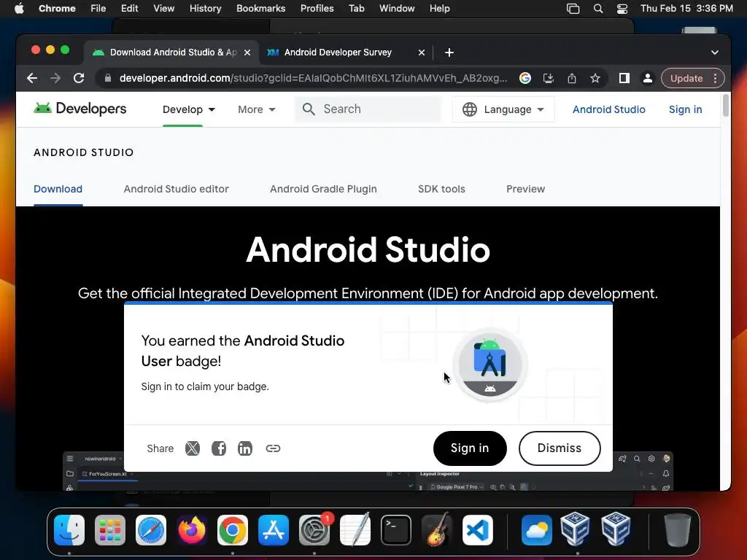This screenshot has width=747, height=560.
Task: Share badge on X (Twitter)
Action: pos(193,448)
